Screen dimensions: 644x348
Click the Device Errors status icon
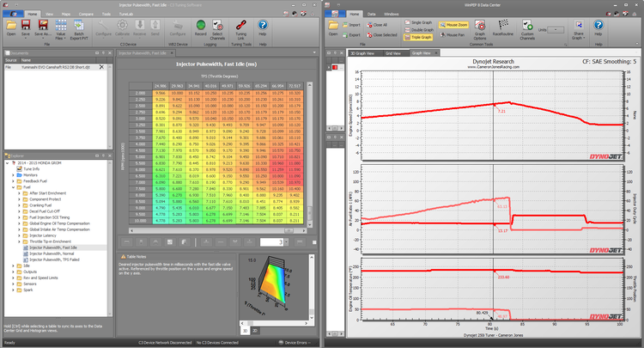pyautogui.click(x=282, y=342)
